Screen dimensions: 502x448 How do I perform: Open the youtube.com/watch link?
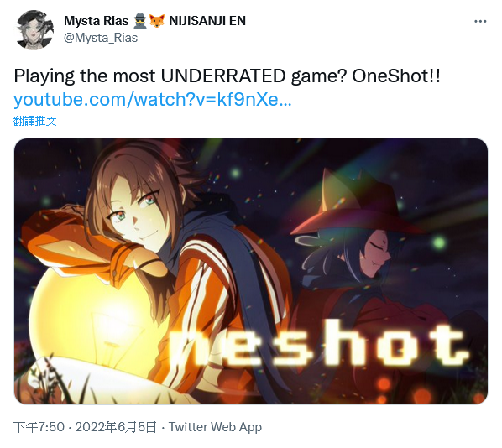point(153,100)
